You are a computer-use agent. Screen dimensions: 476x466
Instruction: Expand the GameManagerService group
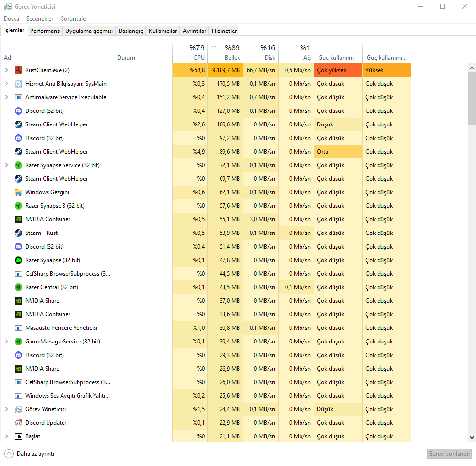click(x=7, y=342)
